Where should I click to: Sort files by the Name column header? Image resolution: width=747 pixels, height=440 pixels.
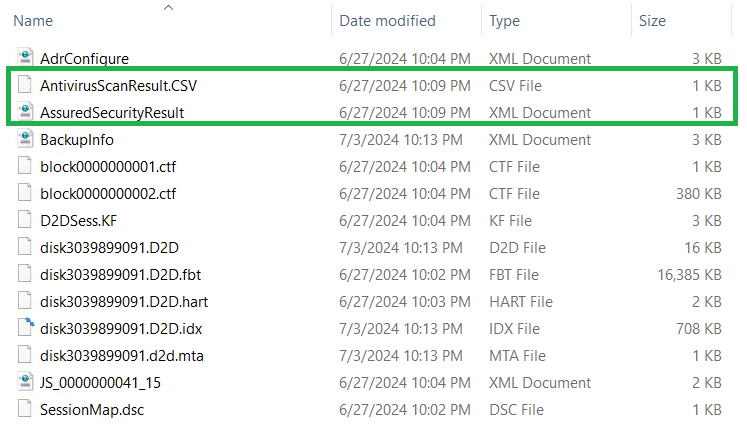34,21
